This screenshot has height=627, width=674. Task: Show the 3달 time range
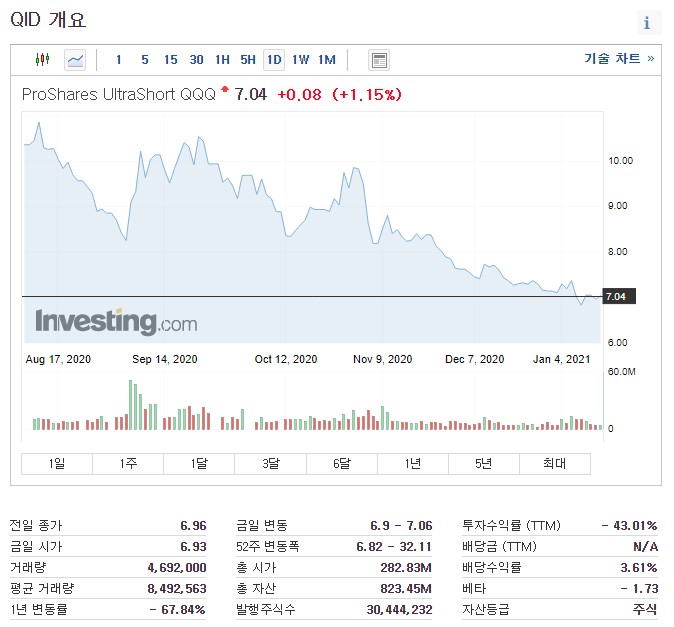[x=270, y=463]
